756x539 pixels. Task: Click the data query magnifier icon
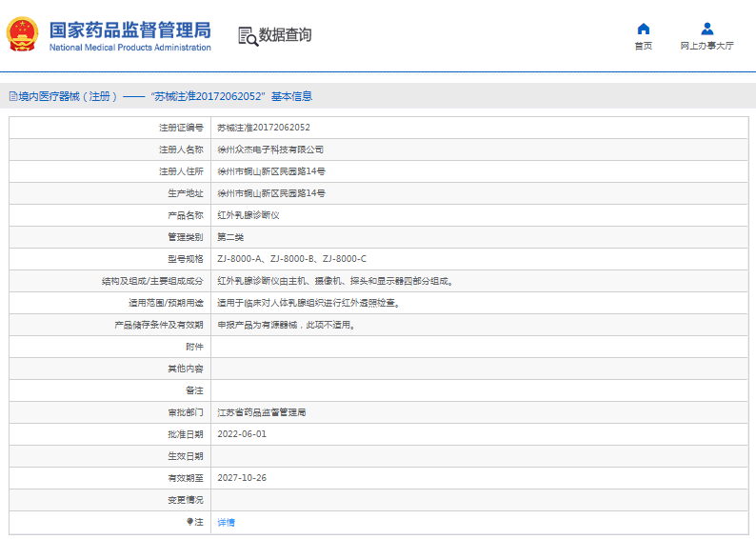(x=248, y=35)
